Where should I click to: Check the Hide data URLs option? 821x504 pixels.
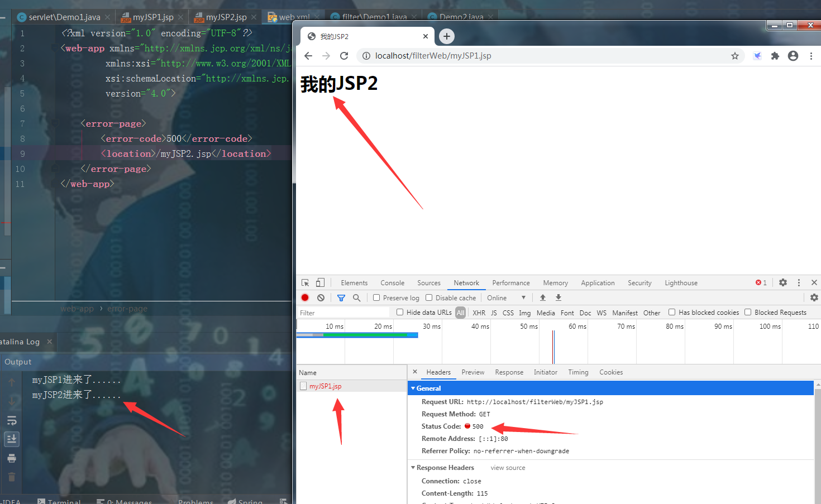click(x=400, y=312)
